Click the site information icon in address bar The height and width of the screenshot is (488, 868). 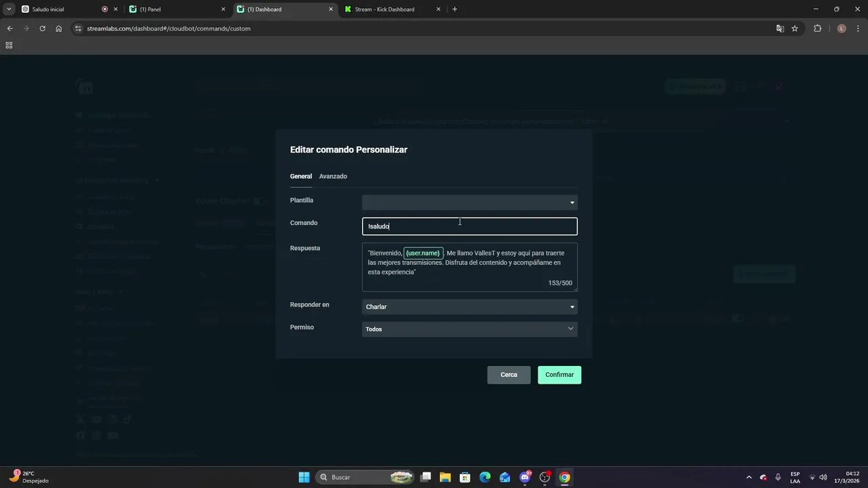[78, 28]
